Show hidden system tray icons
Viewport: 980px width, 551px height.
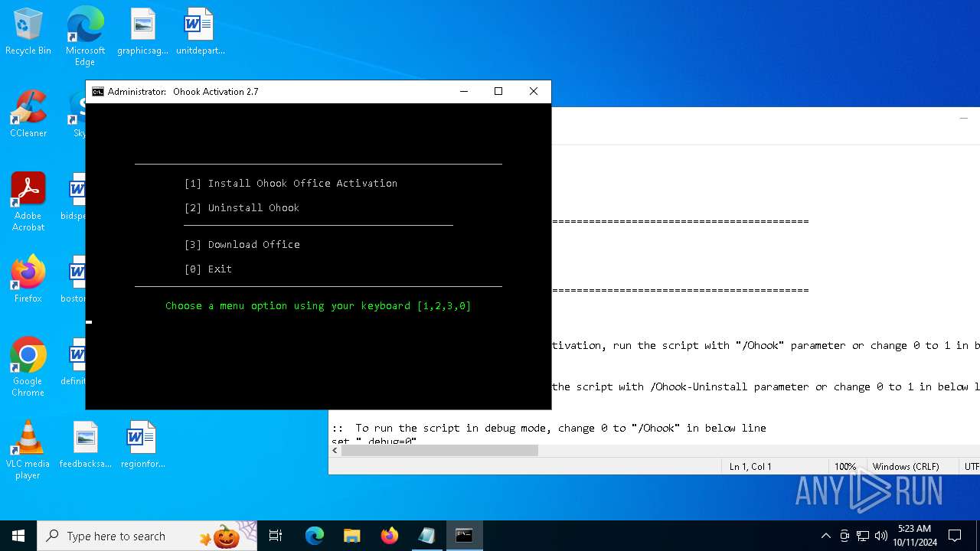pyautogui.click(x=825, y=536)
